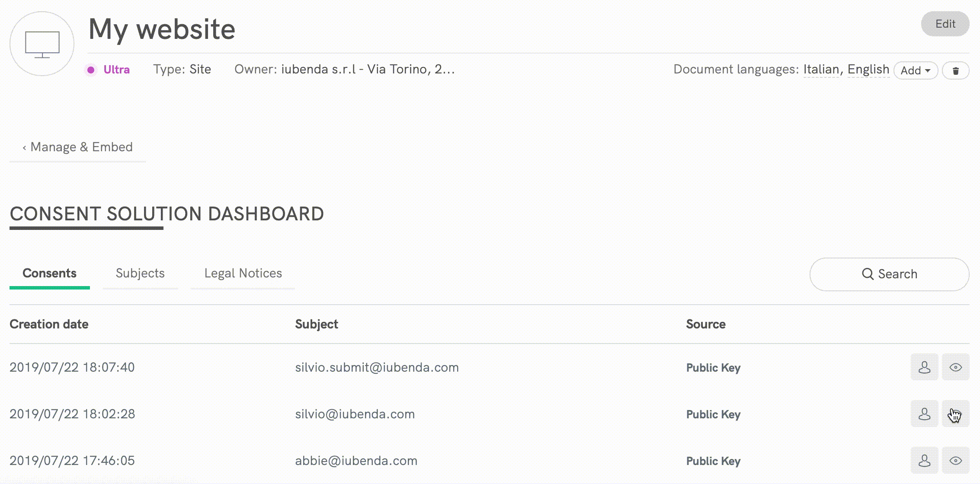Switch to the Subjects tab
This screenshot has width=980, height=484.
(x=140, y=273)
